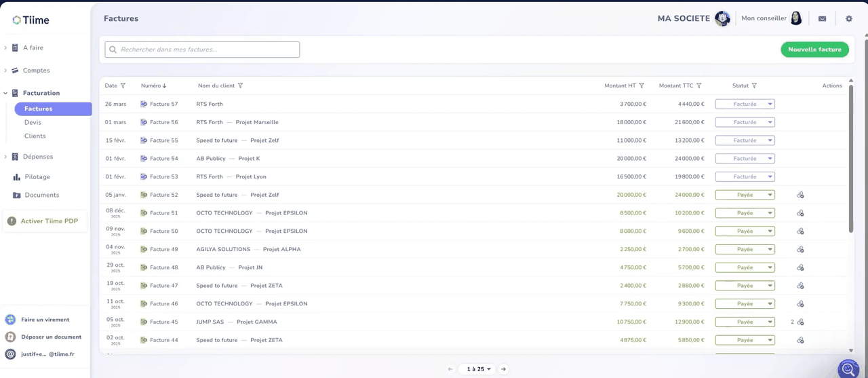
Task: Click the linked transaction icon for Facture 45
Action: tap(801, 322)
